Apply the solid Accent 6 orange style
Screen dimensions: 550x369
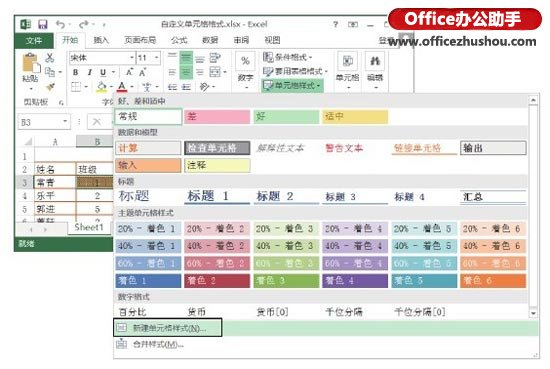coord(493,281)
